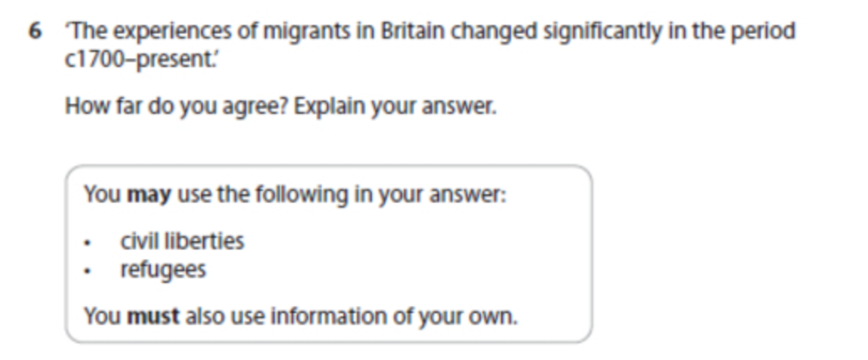Click the word 'period' ending the first line
The height and width of the screenshot is (360, 868).
tap(762, 32)
